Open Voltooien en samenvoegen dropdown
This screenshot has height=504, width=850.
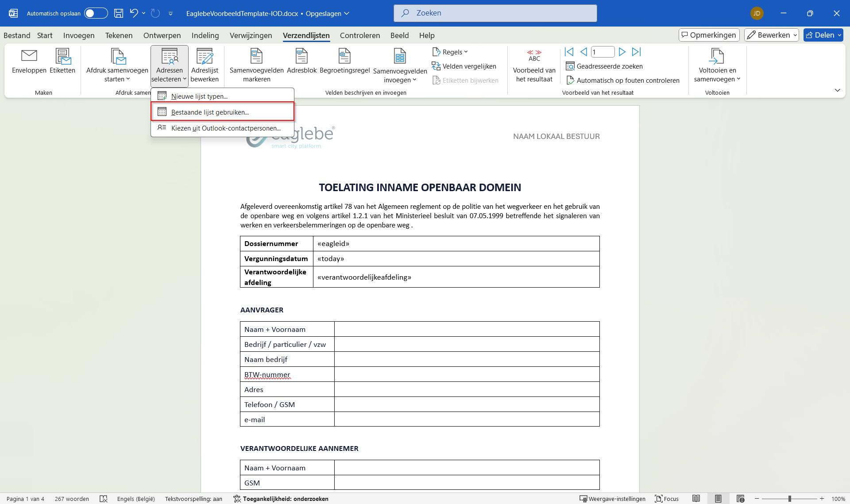[717, 65]
